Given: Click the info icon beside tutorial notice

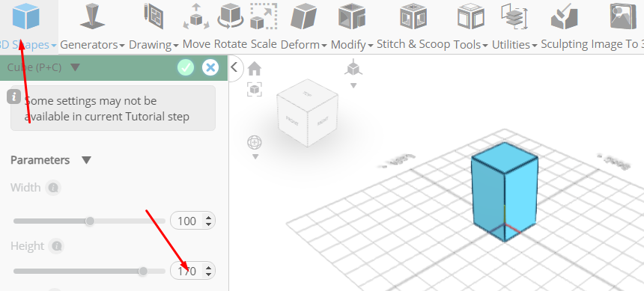Looking at the screenshot, I should (14, 97).
